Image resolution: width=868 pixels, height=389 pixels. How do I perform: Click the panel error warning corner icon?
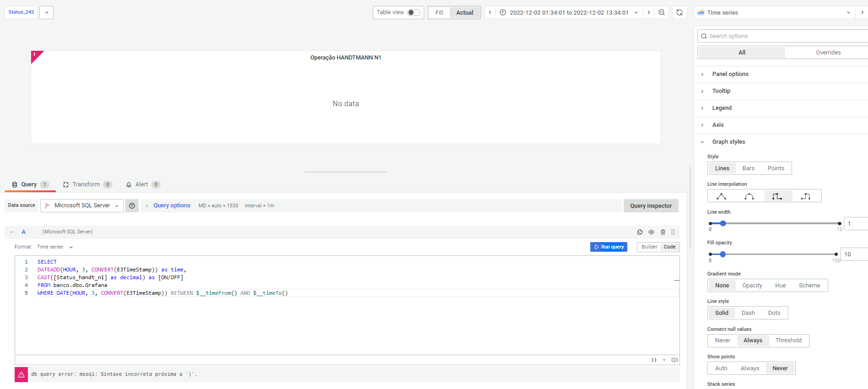pos(35,55)
